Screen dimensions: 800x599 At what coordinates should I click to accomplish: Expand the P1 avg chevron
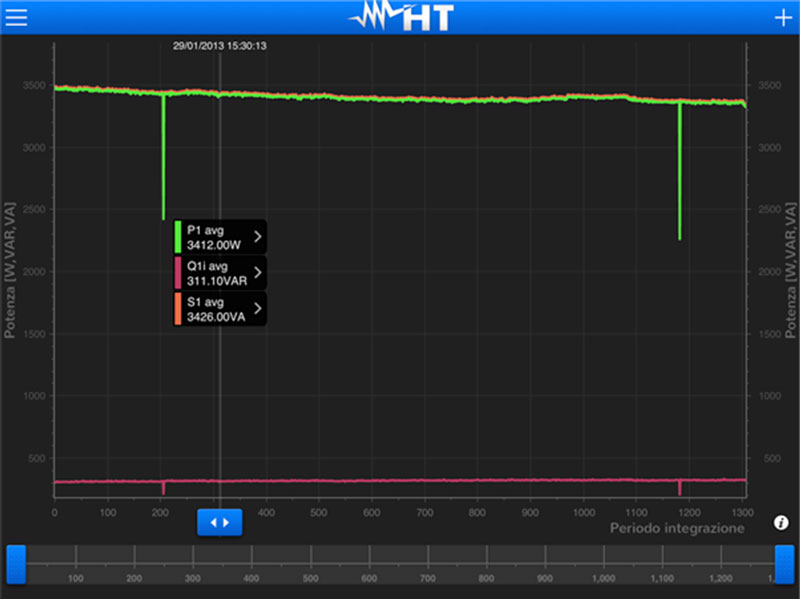[x=258, y=236]
